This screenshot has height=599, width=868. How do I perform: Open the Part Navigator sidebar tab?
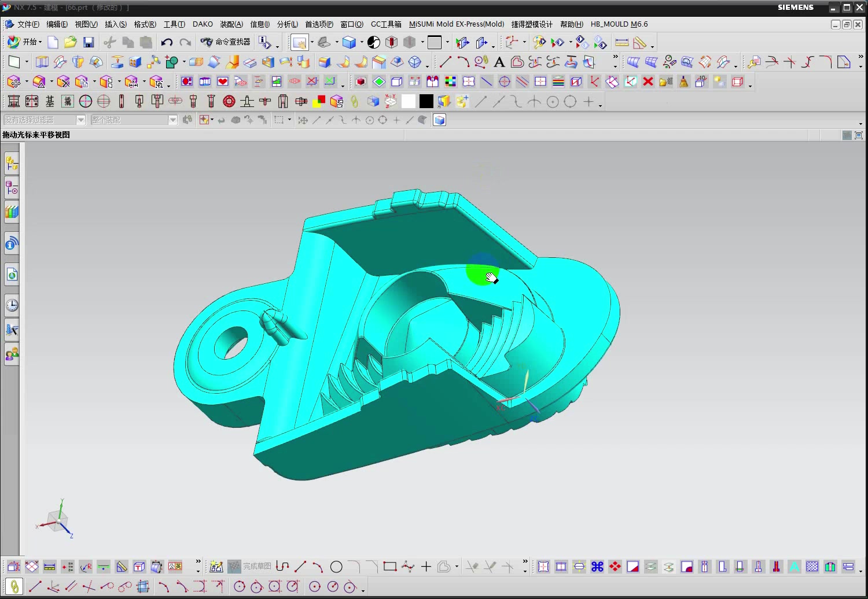pos(12,188)
